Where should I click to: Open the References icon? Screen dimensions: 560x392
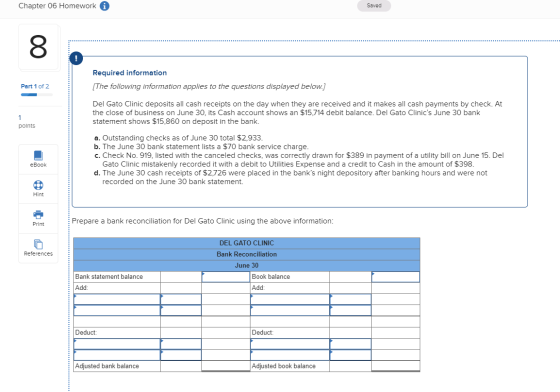coord(38,248)
